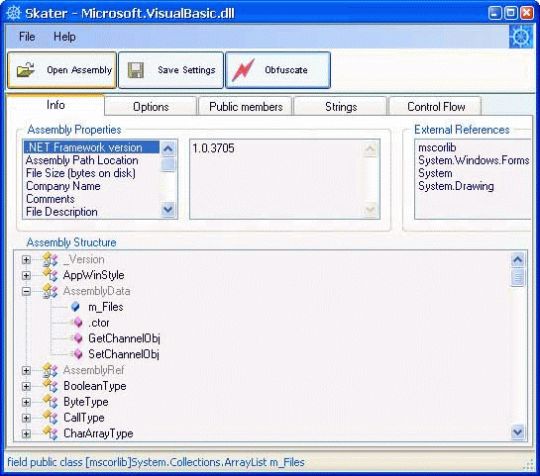Expand the CallType tree node
The height and width of the screenshot is (476, 540).
click(26, 418)
